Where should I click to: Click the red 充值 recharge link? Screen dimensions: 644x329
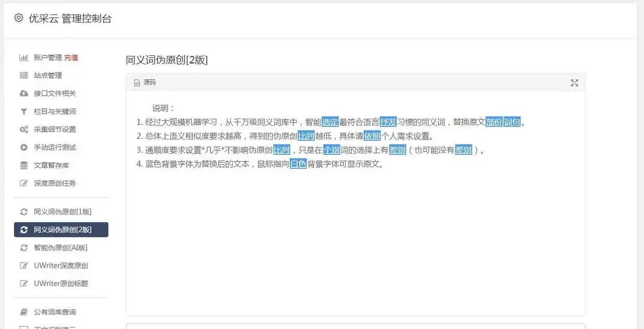(71, 58)
